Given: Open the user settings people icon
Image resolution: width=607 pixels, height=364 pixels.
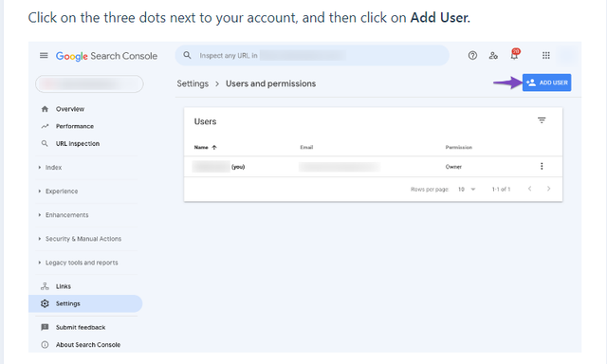Looking at the screenshot, I should click(x=493, y=56).
